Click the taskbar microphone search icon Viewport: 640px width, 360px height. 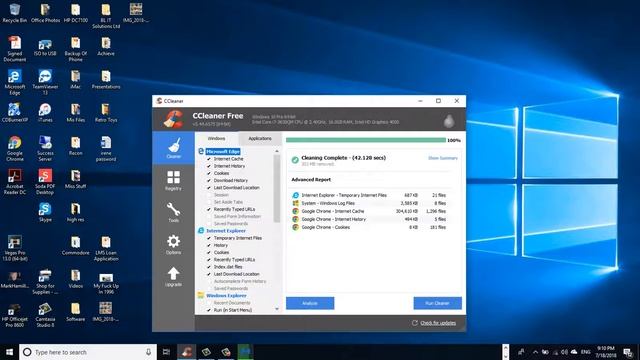(148, 352)
